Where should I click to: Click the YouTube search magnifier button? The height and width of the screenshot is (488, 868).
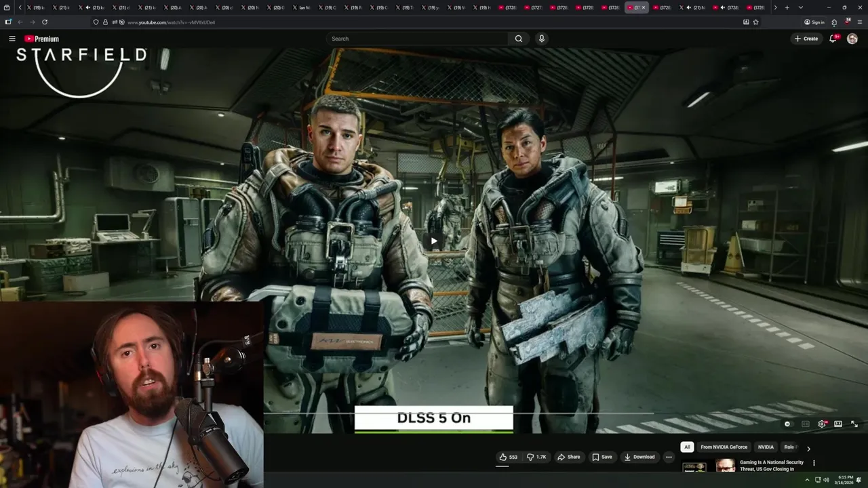(x=519, y=39)
